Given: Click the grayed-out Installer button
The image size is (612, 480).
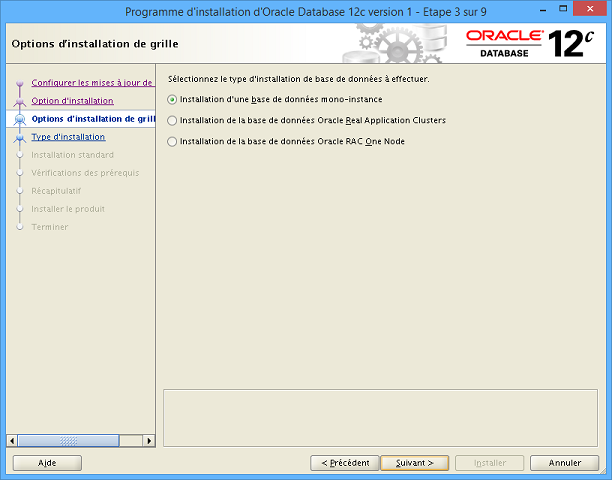Looking at the screenshot, I should 489,463.
